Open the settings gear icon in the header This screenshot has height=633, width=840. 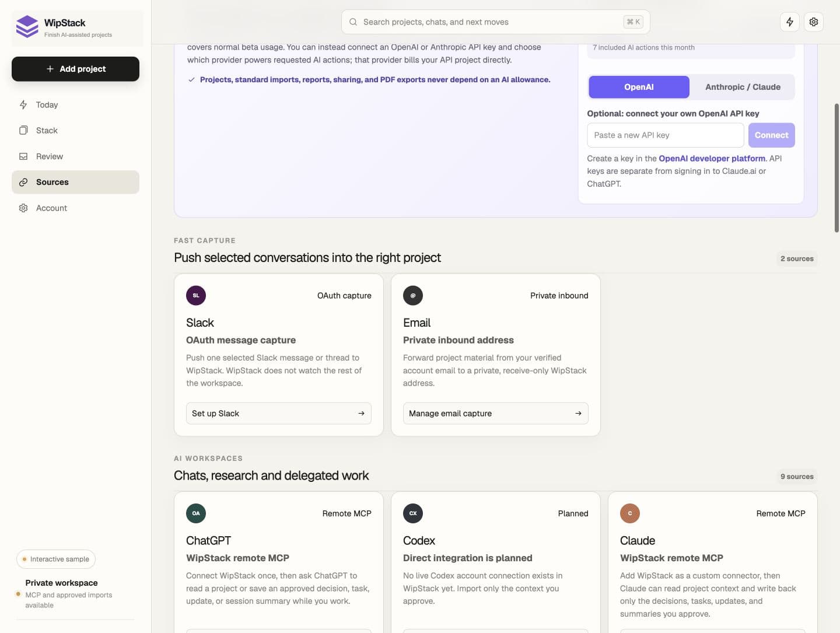coord(814,22)
